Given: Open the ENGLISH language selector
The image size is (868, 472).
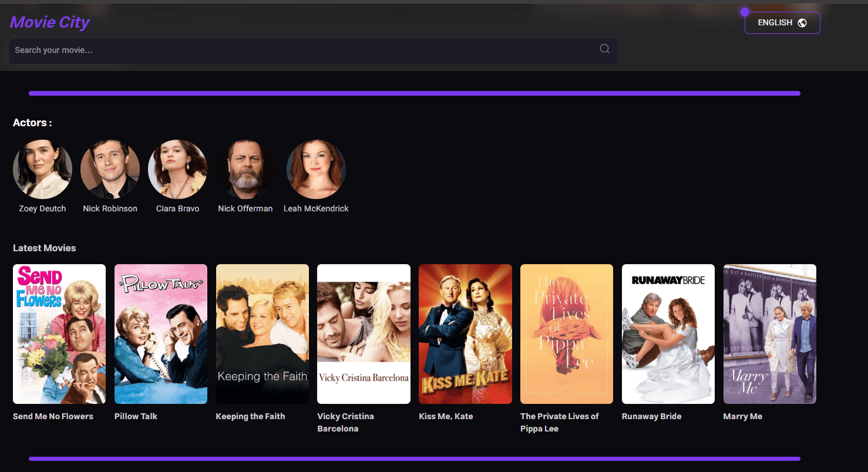Looking at the screenshot, I should click(x=782, y=23).
